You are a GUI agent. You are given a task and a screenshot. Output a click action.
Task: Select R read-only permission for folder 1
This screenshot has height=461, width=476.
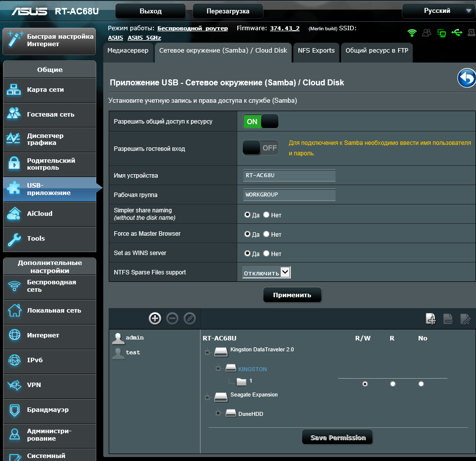coord(393,384)
